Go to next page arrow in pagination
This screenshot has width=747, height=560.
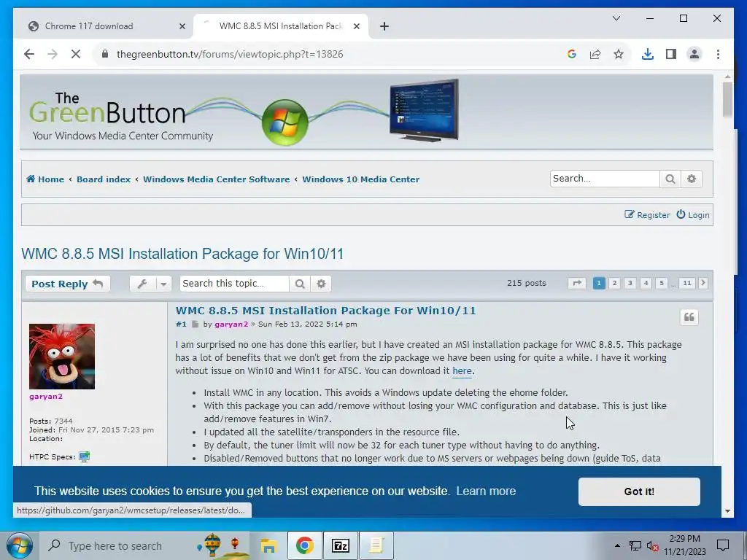(x=703, y=284)
